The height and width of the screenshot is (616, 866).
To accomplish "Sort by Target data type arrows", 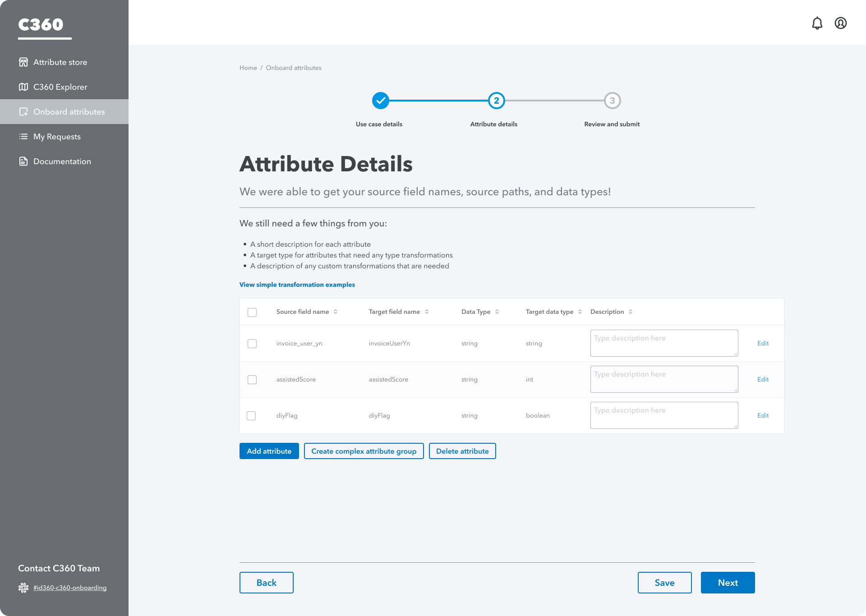I will click(x=580, y=312).
